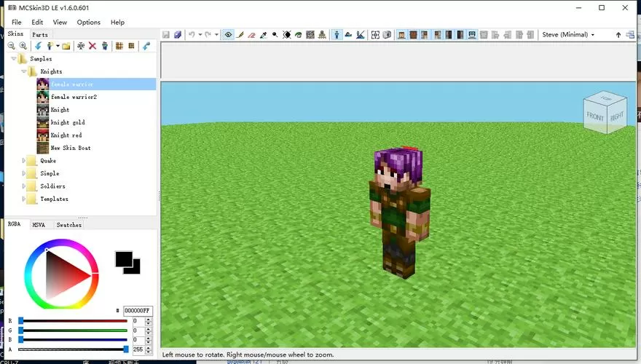Viewport: 641px width, 364px height.
Task: Click the clone skin character icon
Action: coord(105,46)
